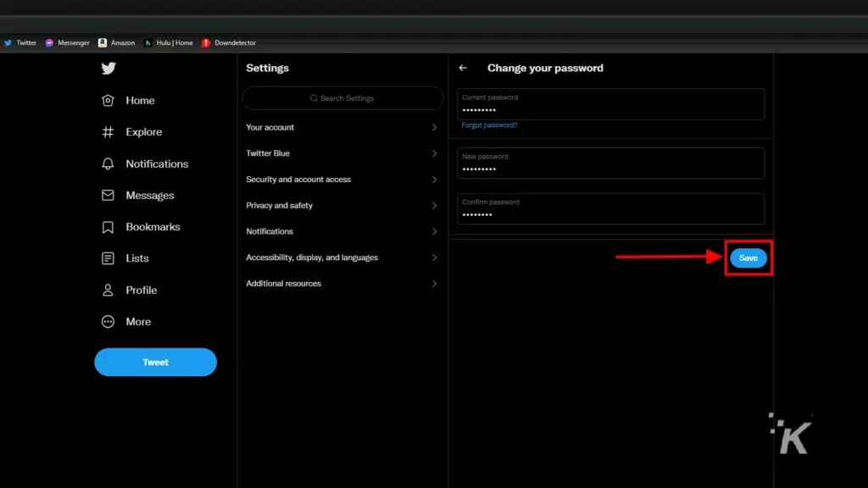Click the Hulu bookmark favicon
Image resolution: width=868 pixels, height=488 pixels.
pos(147,42)
